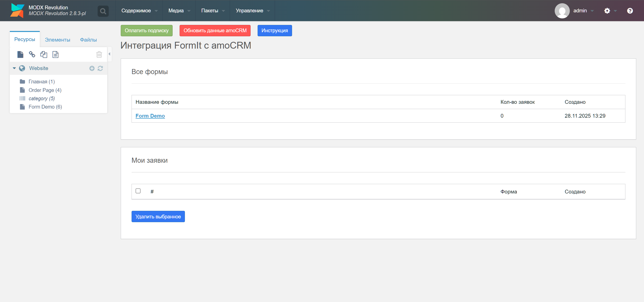644x302 pixels.
Task: Collapse the left sidebar panel arrow
Action: (109, 54)
